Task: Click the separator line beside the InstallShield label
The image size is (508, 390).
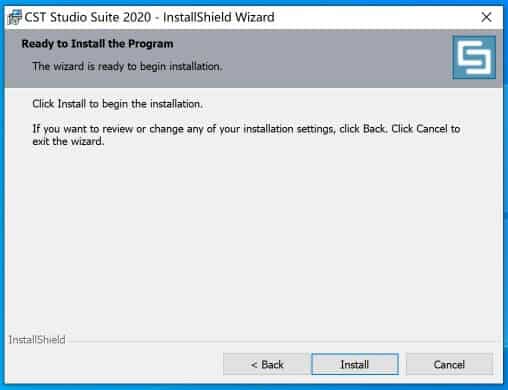Action: click(x=281, y=341)
